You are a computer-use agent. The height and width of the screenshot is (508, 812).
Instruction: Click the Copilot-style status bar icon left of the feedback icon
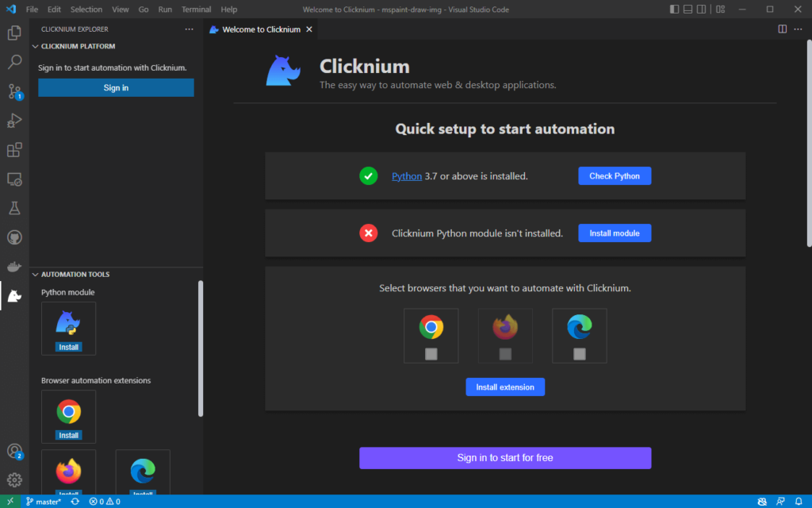[762, 502]
